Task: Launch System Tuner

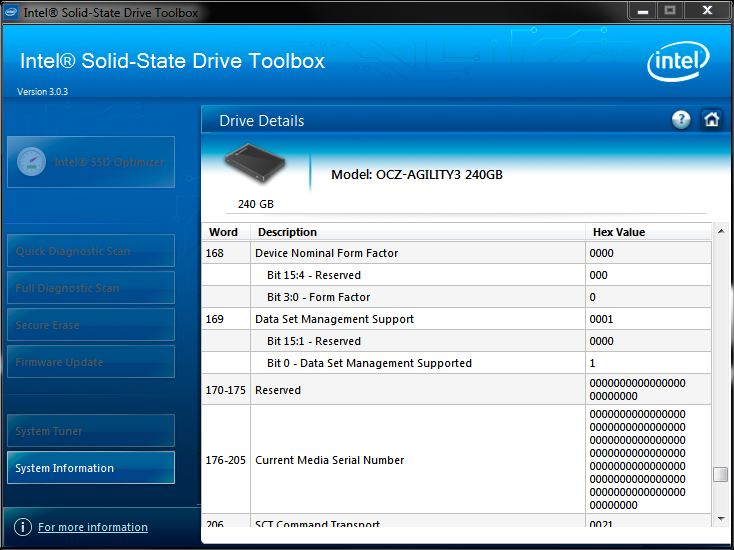Action: 91,431
